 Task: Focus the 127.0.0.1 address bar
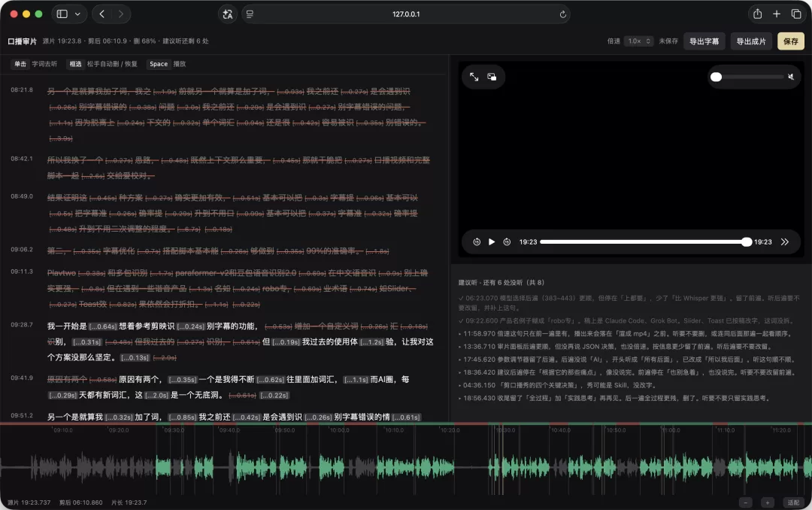(406, 14)
